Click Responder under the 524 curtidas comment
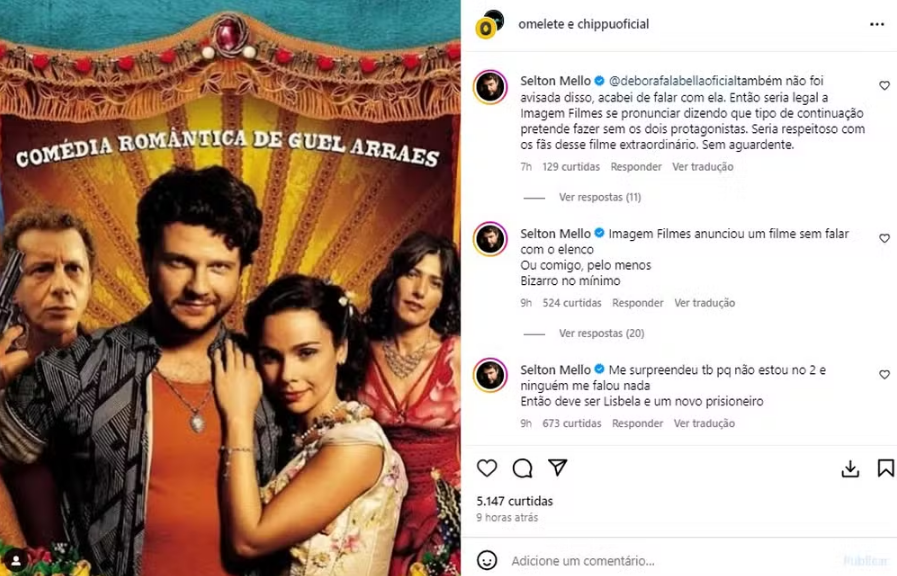Screen dimensions: 897x576 tap(637, 303)
